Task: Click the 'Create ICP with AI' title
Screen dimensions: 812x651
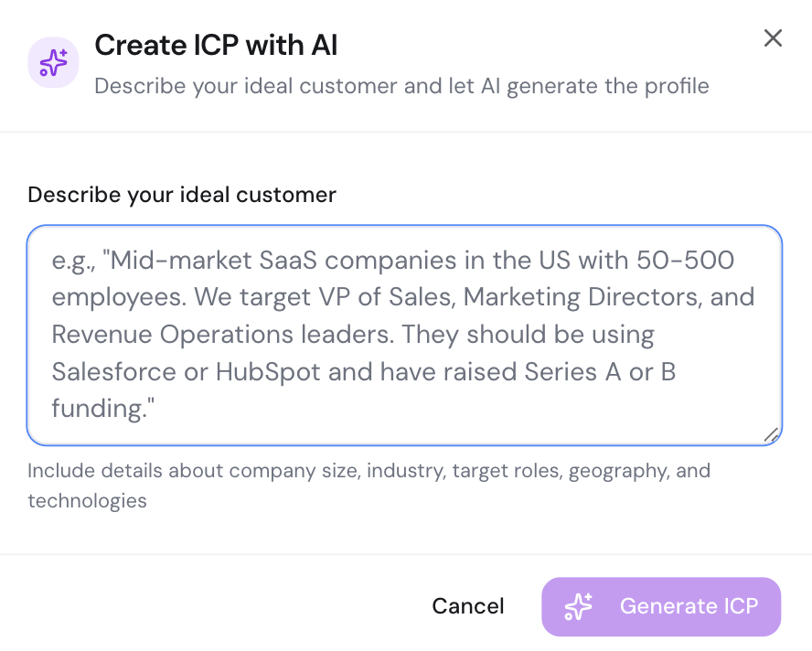Action: 216,45
